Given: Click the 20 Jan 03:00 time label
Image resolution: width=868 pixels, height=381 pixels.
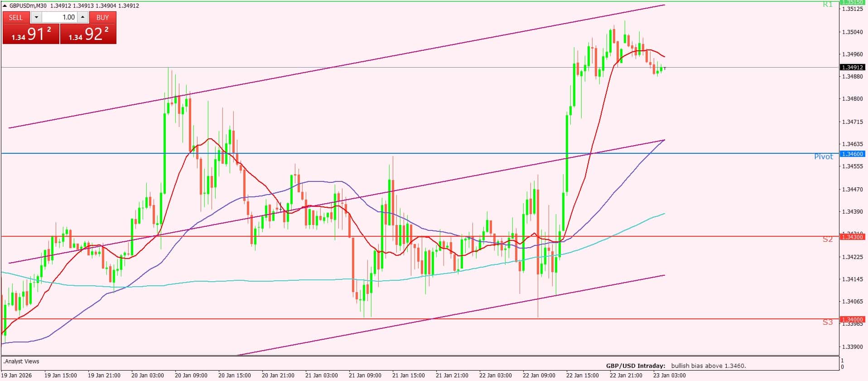Looking at the screenshot, I should pos(148,376).
